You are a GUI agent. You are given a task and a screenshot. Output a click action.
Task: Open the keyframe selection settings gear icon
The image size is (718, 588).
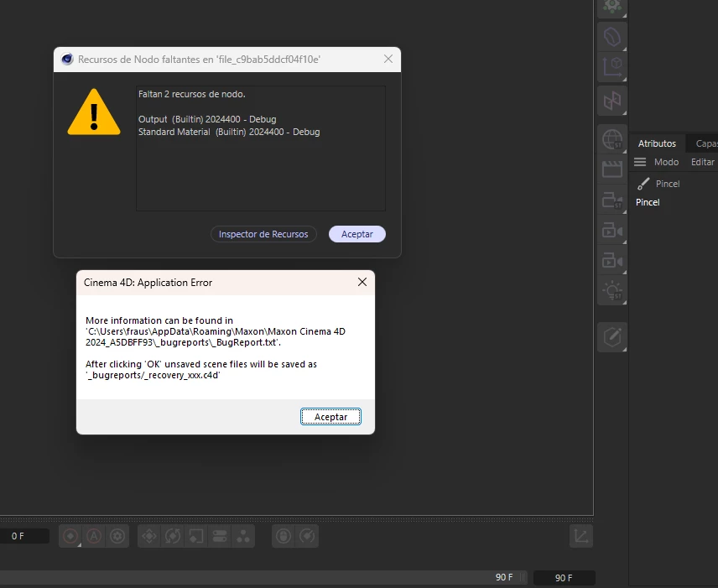tap(117, 536)
